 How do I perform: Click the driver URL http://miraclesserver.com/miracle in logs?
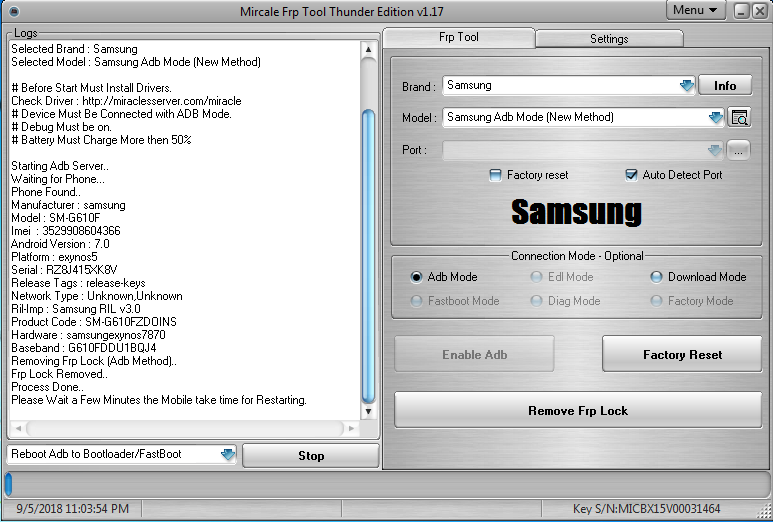162,101
